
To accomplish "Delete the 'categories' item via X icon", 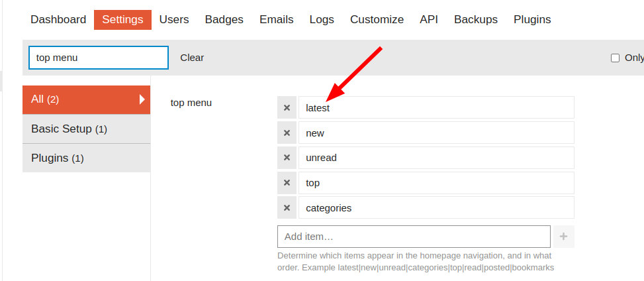I will (x=287, y=208).
